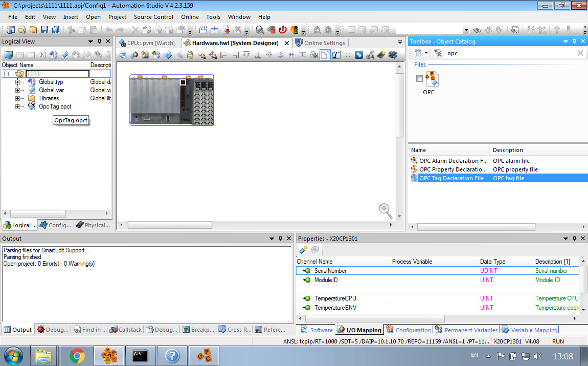Click the blue cube icon in Logical View toolbar

pos(9,55)
